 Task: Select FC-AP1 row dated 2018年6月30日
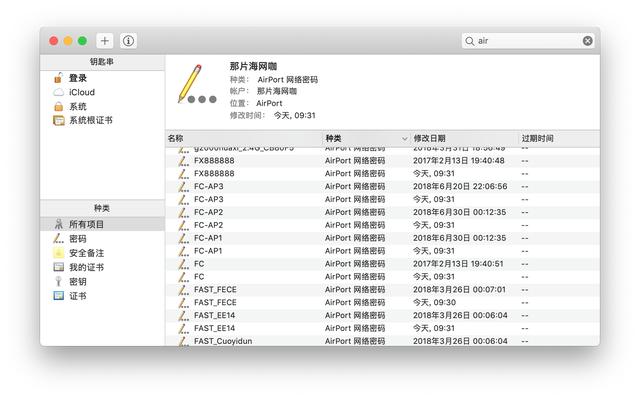pos(382,238)
